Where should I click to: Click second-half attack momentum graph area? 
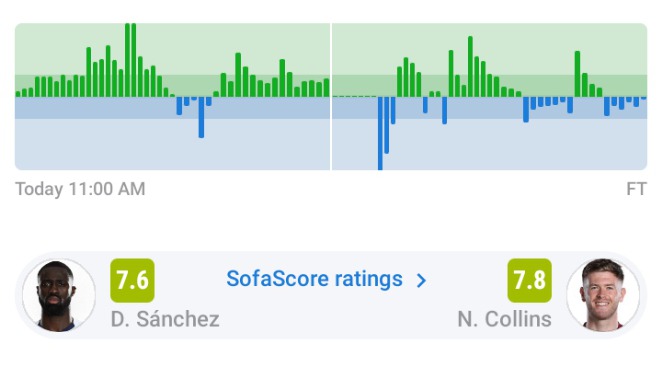coord(490,97)
